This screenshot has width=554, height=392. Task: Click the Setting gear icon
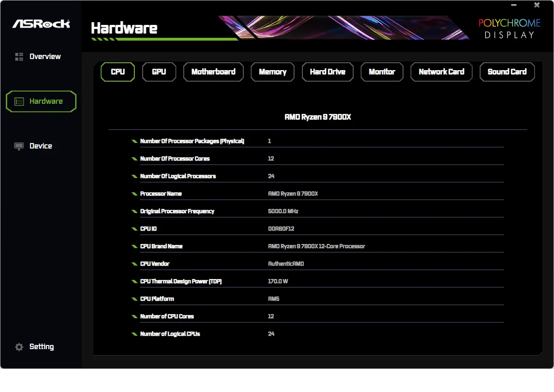pyautogui.click(x=19, y=347)
